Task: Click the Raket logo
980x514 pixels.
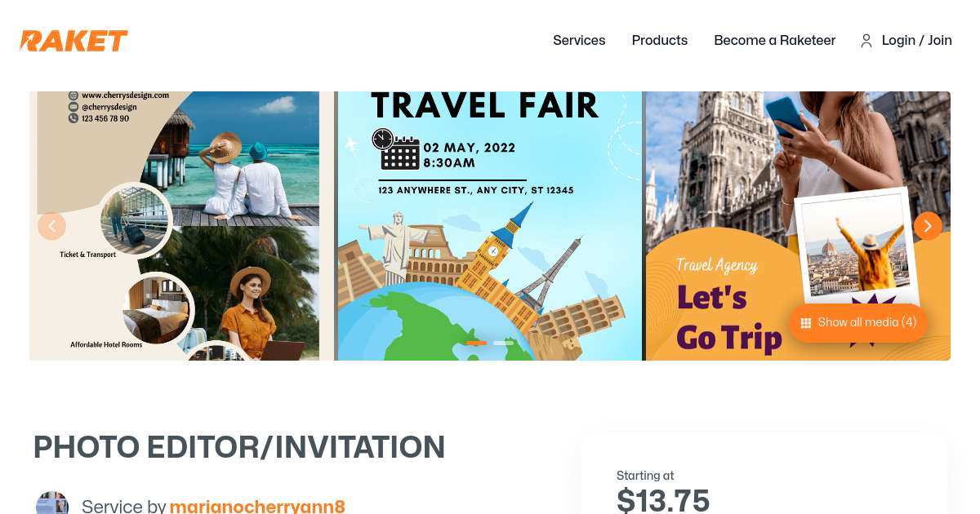Action: [73, 41]
